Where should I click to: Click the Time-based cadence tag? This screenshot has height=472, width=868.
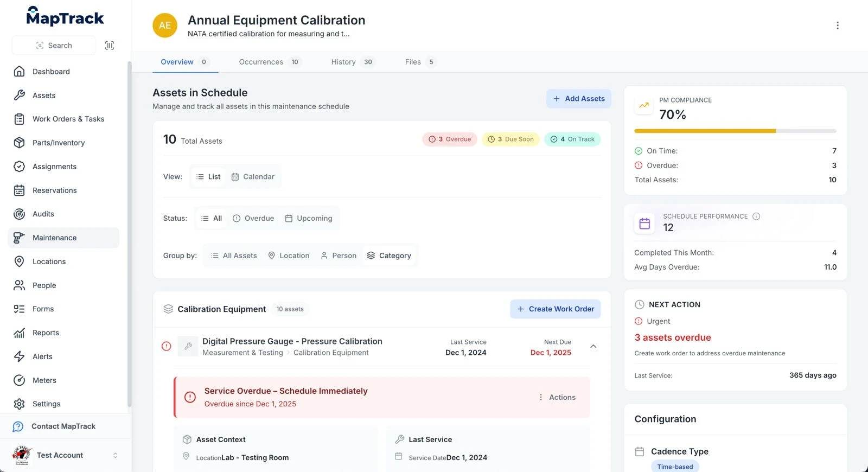click(x=675, y=467)
